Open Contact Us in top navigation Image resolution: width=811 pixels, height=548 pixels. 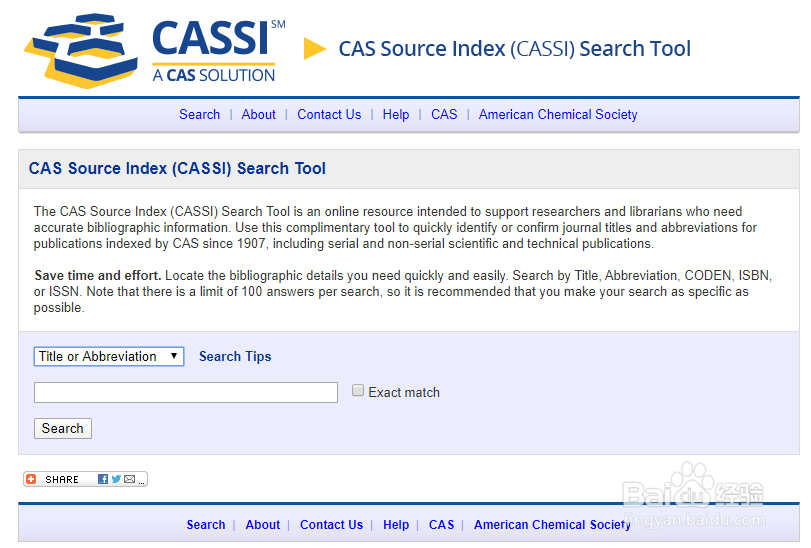click(329, 114)
